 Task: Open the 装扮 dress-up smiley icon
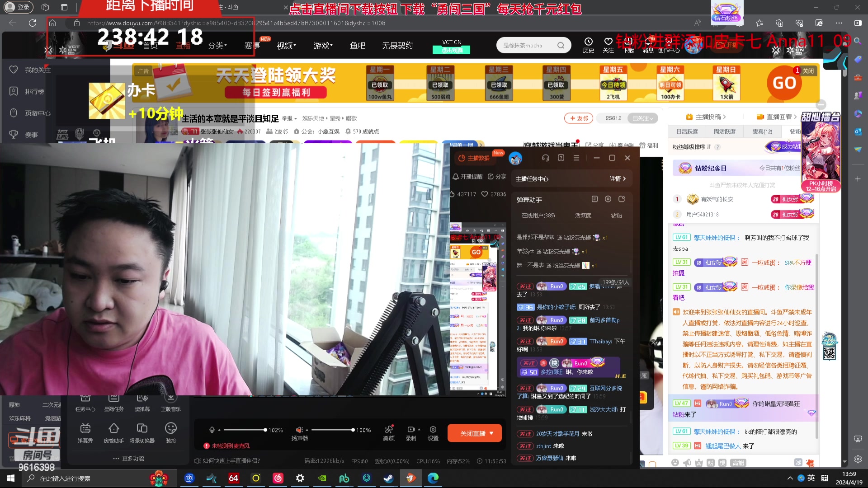(x=171, y=428)
